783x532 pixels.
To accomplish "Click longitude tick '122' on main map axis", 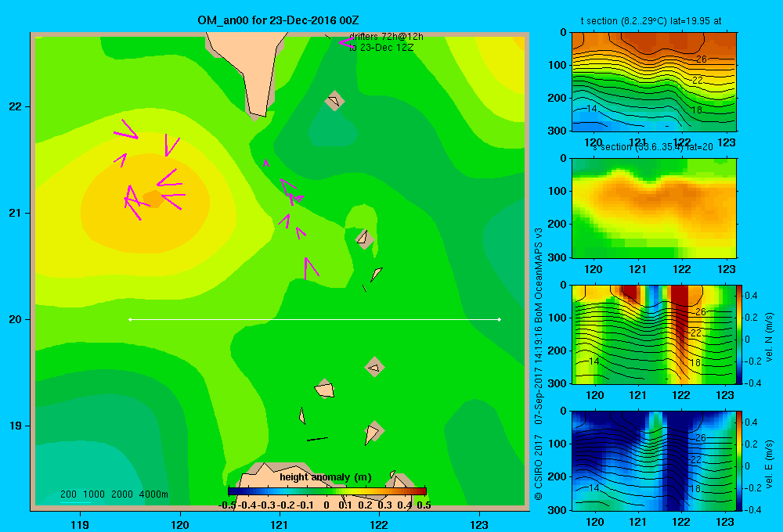I will (x=379, y=524).
